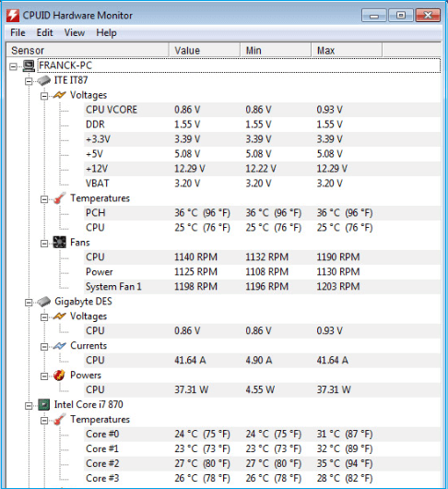Click the CPUID lightning bolt title icon
This screenshot has height=489, width=448.
coord(13,16)
